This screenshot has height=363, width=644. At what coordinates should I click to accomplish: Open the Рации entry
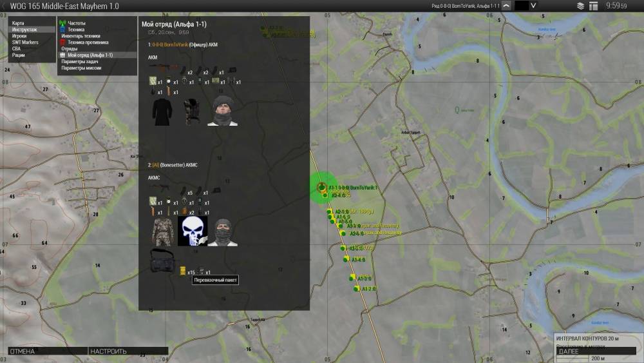[x=19, y=55]
